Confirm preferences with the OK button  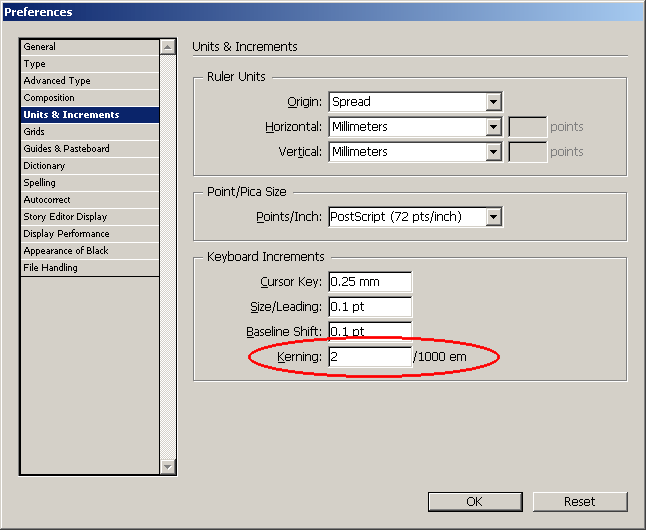(475, 502)
